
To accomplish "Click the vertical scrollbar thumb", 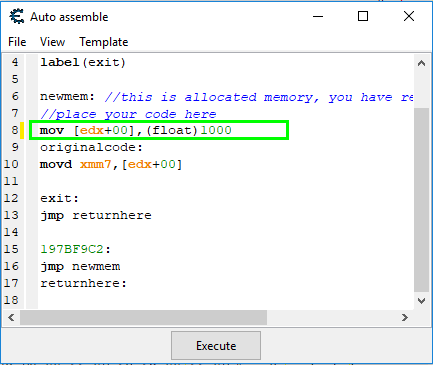I will pyautogui.click(x=421, y=200).
